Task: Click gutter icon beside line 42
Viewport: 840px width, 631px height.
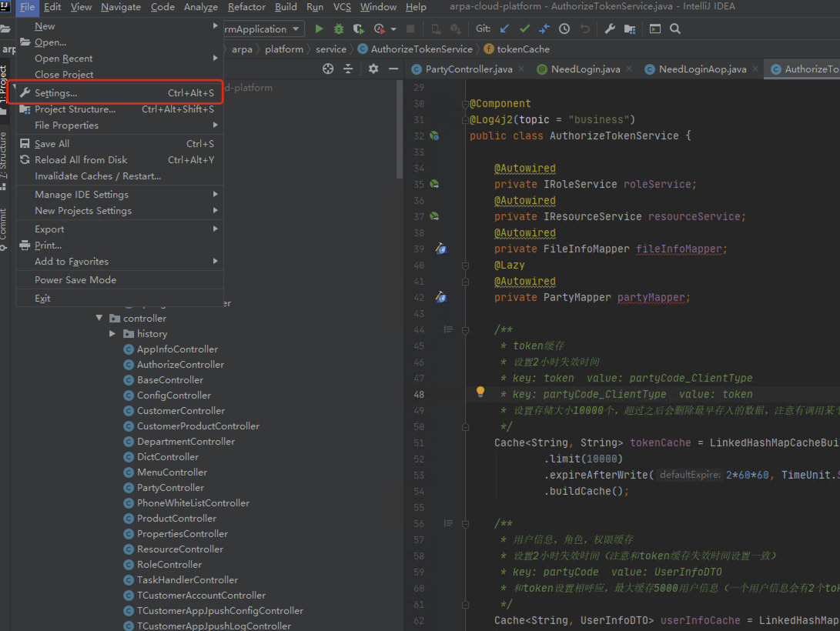Action: tap(441, 297)
